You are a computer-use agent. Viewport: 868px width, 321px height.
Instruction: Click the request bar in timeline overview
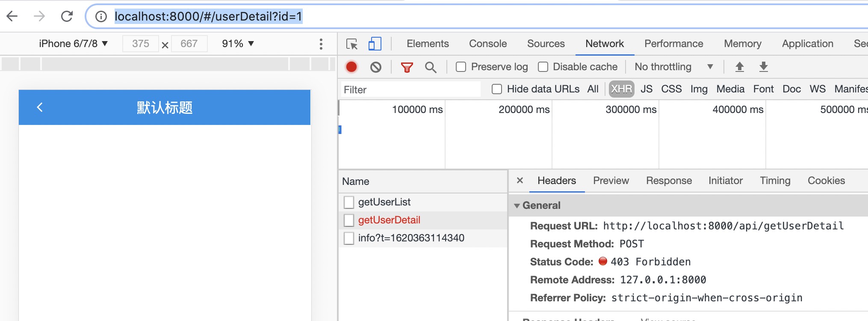click(340, 130)
